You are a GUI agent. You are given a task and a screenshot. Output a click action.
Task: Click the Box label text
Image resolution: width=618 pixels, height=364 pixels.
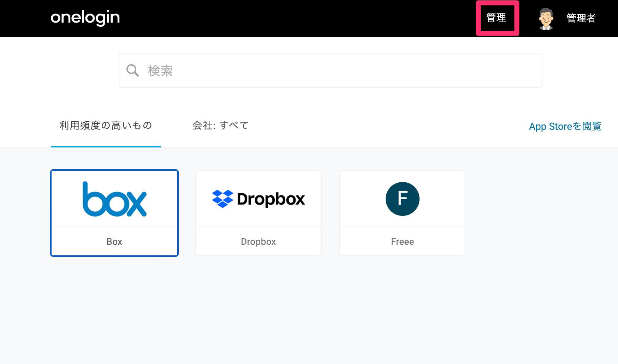click(x=114, y=242)
